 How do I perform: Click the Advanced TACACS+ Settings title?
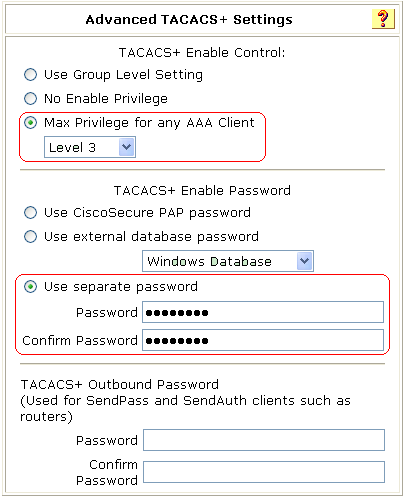pos(189,19)
